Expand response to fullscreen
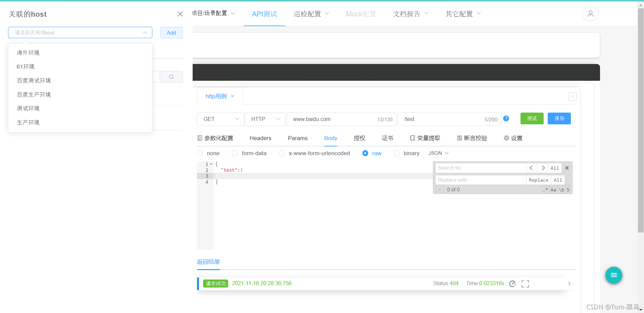The height and width of the screenshot is (313, 644). [525, 284]
